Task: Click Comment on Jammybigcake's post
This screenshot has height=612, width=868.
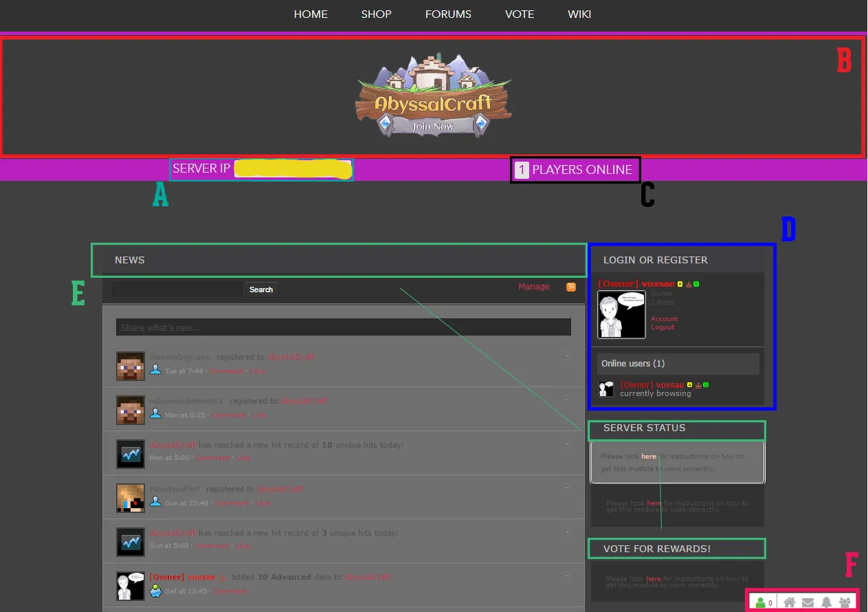Action: (227, 371)
